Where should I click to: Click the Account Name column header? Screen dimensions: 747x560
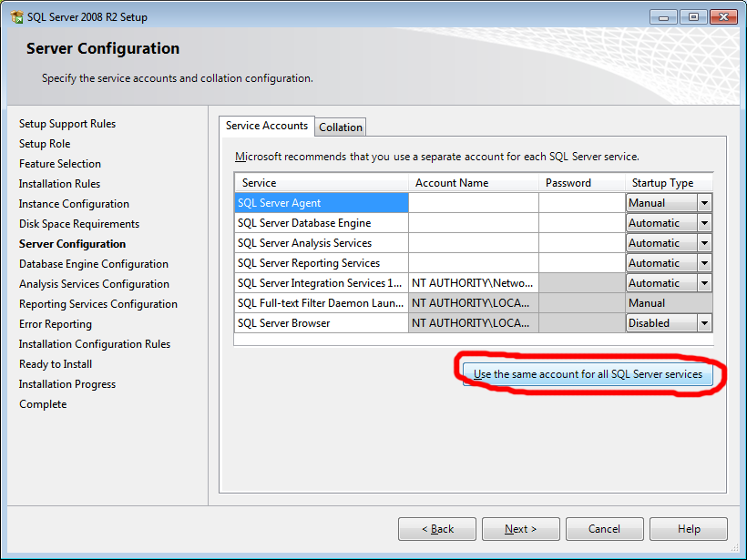[473, 183]
